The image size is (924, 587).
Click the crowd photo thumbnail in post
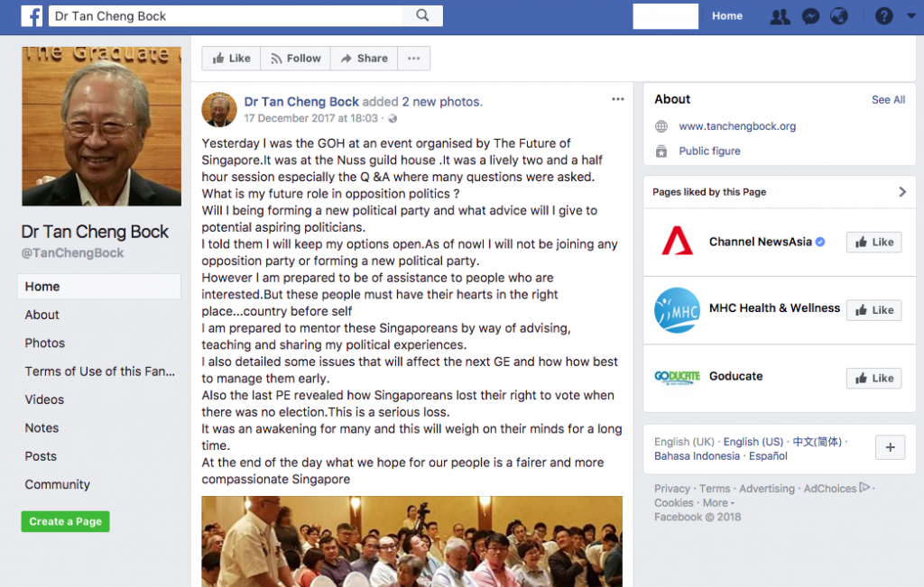411,541
